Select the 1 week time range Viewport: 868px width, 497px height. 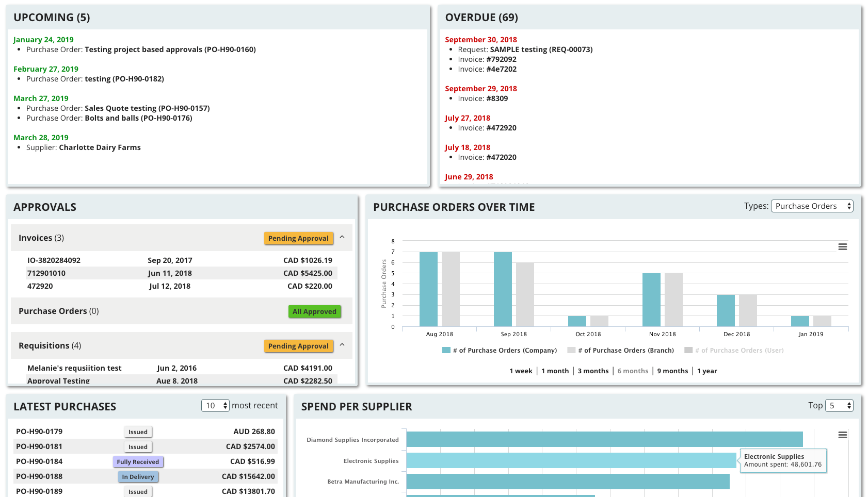(x=521, y=371)
